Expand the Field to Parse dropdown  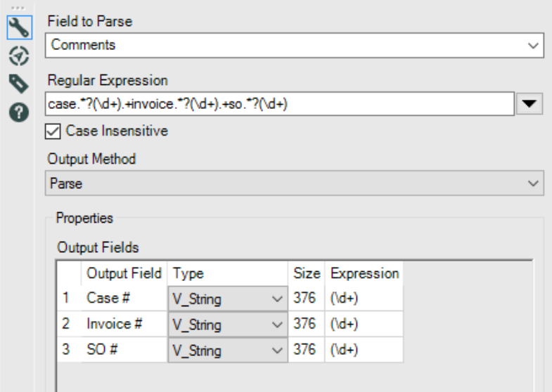pos(532,46)
